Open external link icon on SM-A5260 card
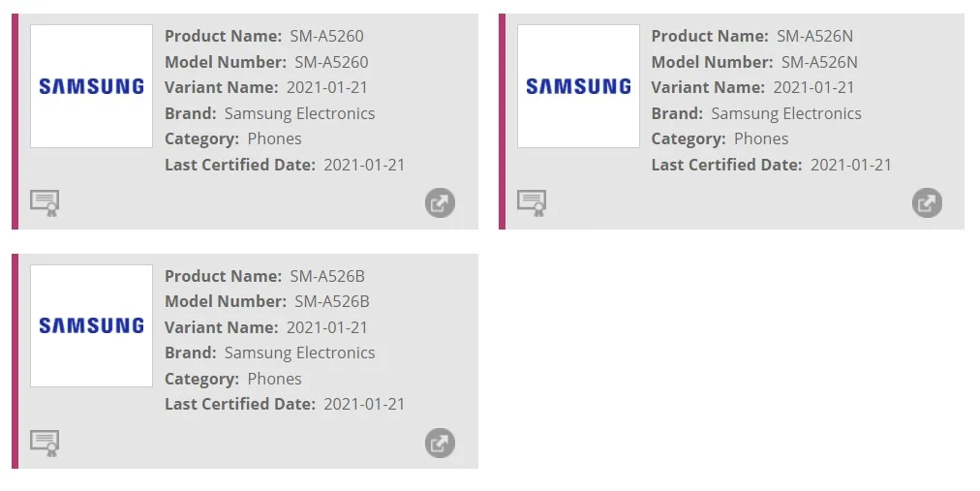This screenshot has width=980, height=491. pos(440,203)
